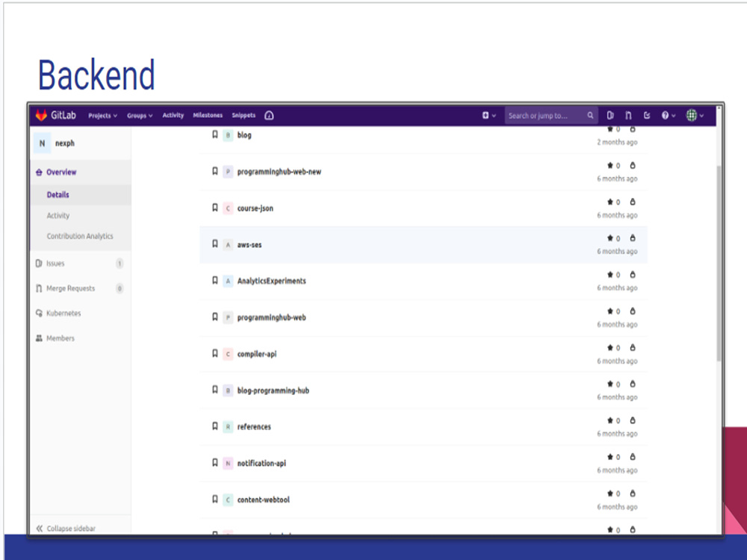Viewport: 747px width, 560px height.
Task: Open the navbar Merge requests icon
Action: 628,115
